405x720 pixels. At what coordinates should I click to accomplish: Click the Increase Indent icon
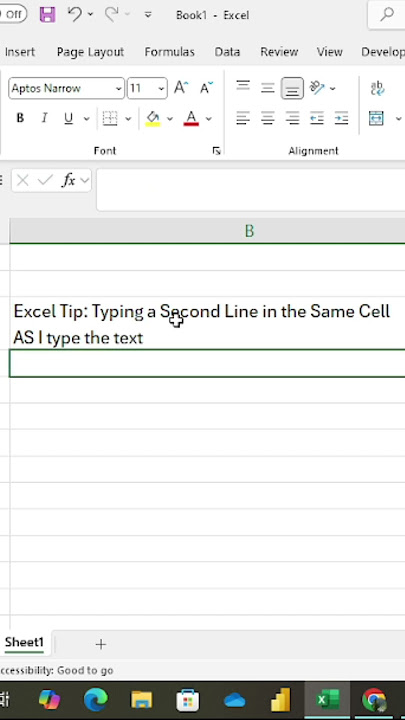pos(341,118)
